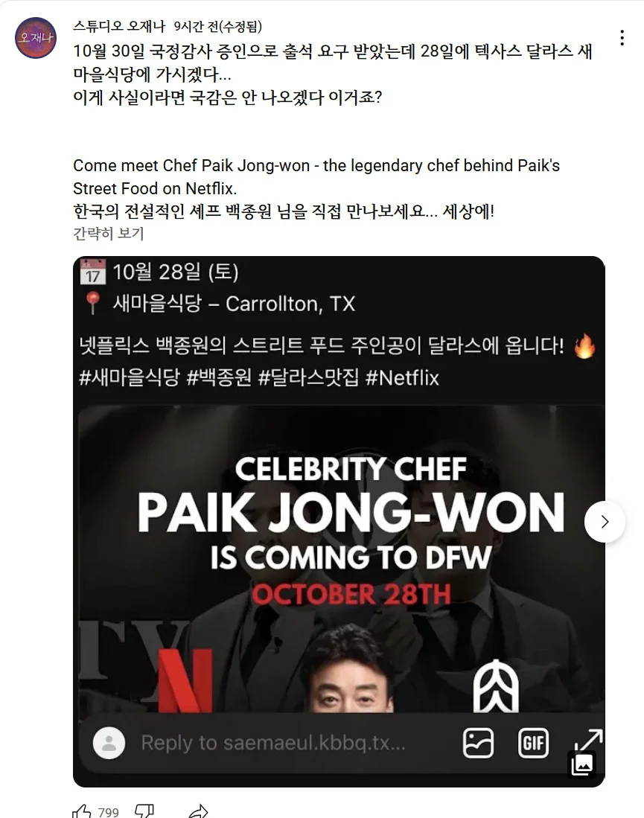
Task: Open 스튜디오 오재나 channel name link
Action: click(x=119, y=26)
